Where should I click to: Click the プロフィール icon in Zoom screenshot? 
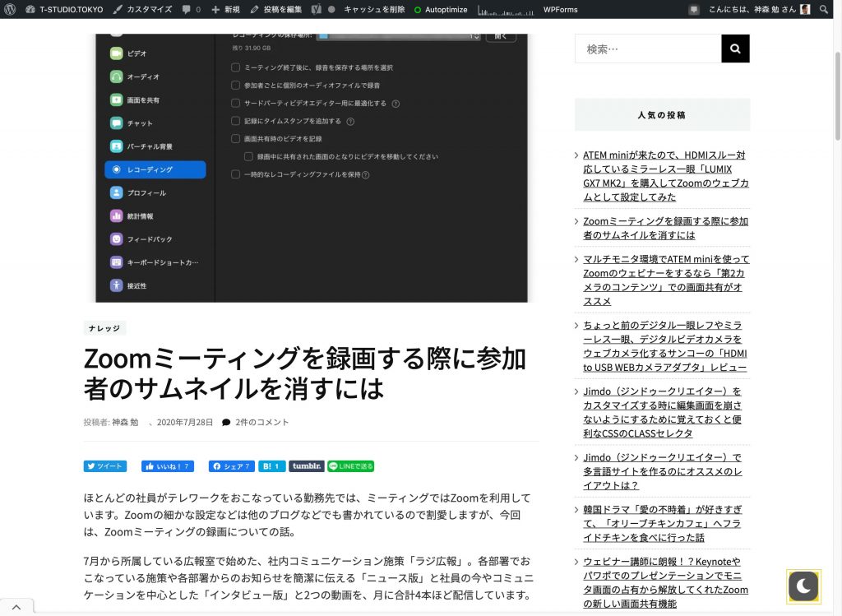point(117,192)
